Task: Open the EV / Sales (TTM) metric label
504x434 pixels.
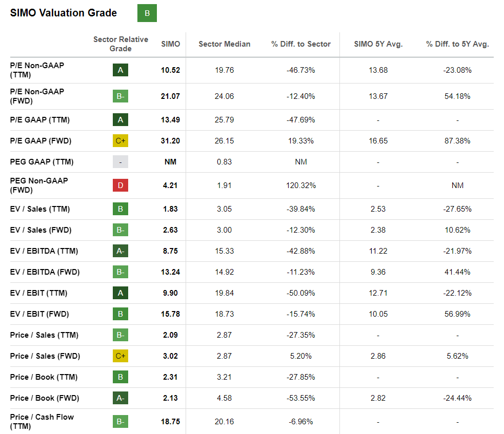Action: coord(40,209)
